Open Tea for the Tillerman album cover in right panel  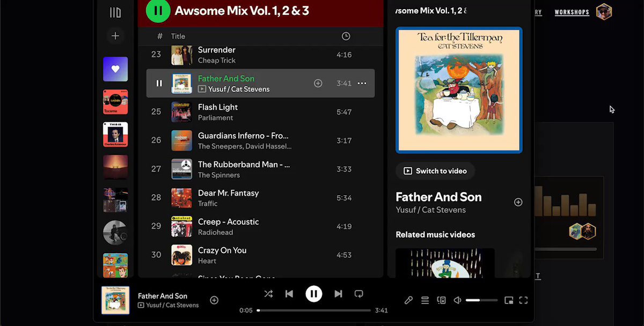[x=459, y=90]
